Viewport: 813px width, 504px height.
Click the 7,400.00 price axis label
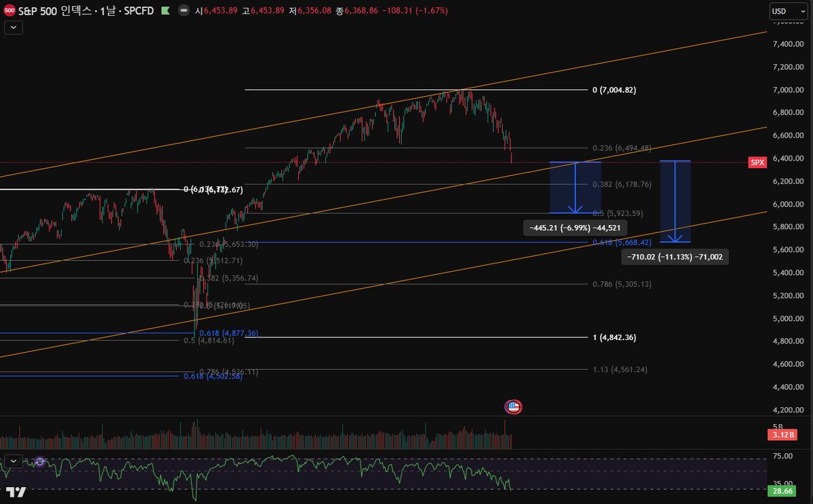787,44
